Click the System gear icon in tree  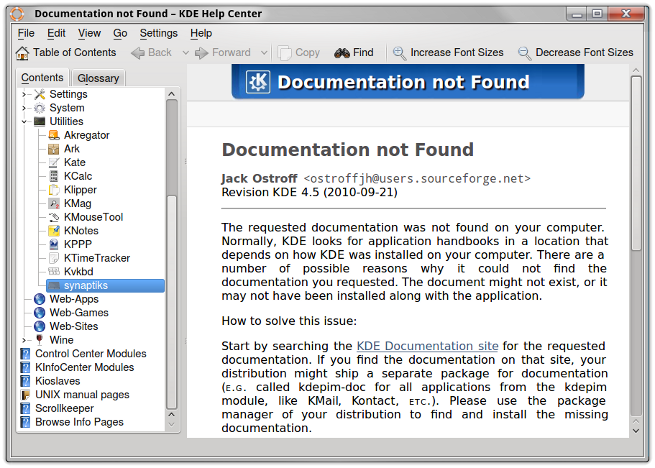(x=40, y=108)
